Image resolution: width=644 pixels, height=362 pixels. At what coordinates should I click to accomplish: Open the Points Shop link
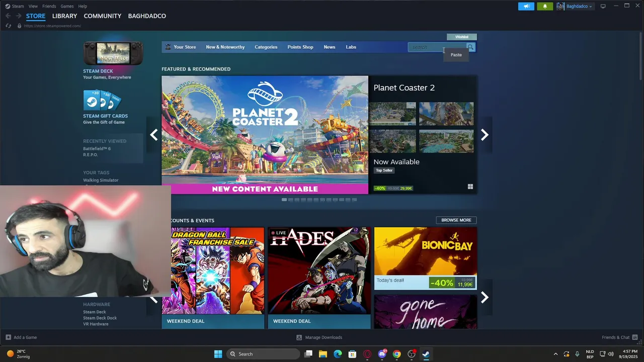(300, 47)
